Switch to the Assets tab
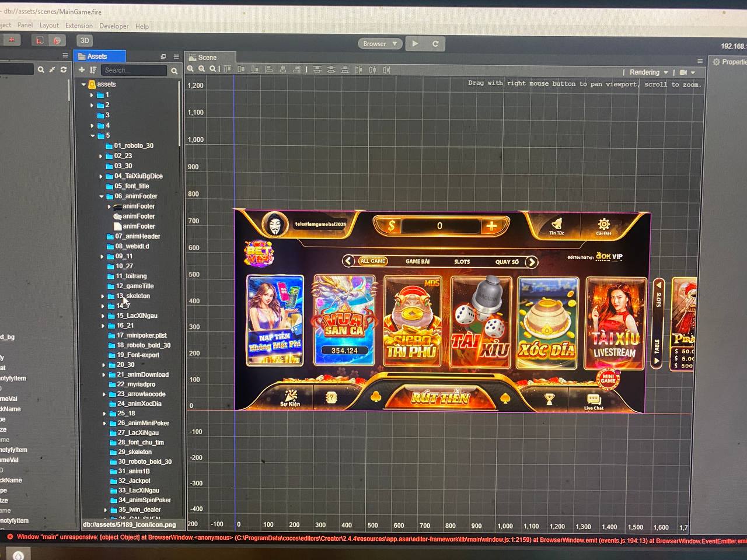 (x=100, y=57)
